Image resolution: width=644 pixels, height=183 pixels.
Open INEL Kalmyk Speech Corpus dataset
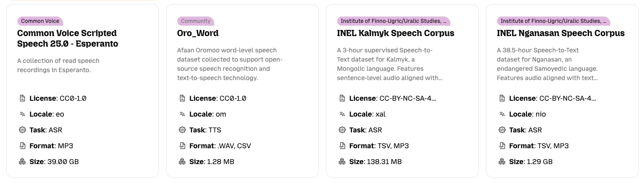pos(395,33)
